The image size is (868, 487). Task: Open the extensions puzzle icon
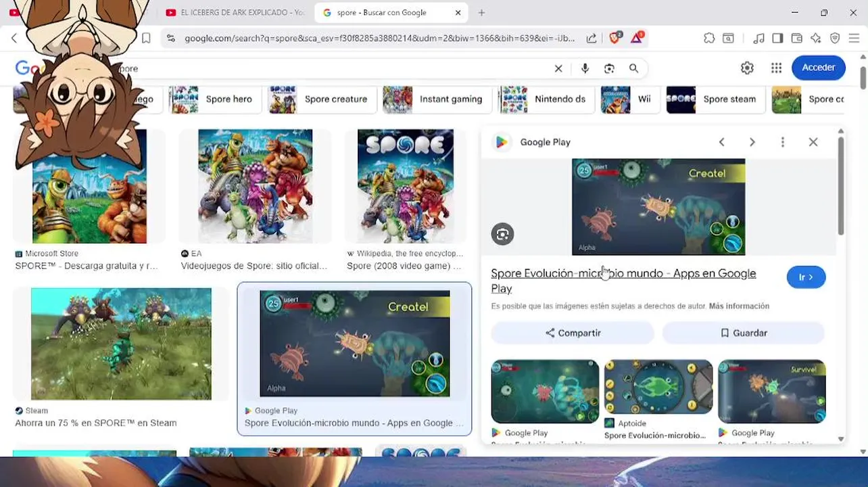pos(709,39)
